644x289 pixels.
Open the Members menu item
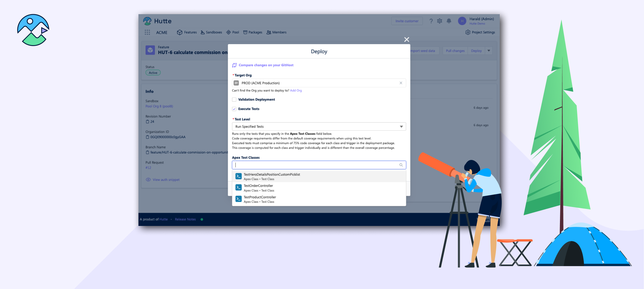[x=276, y=32]
